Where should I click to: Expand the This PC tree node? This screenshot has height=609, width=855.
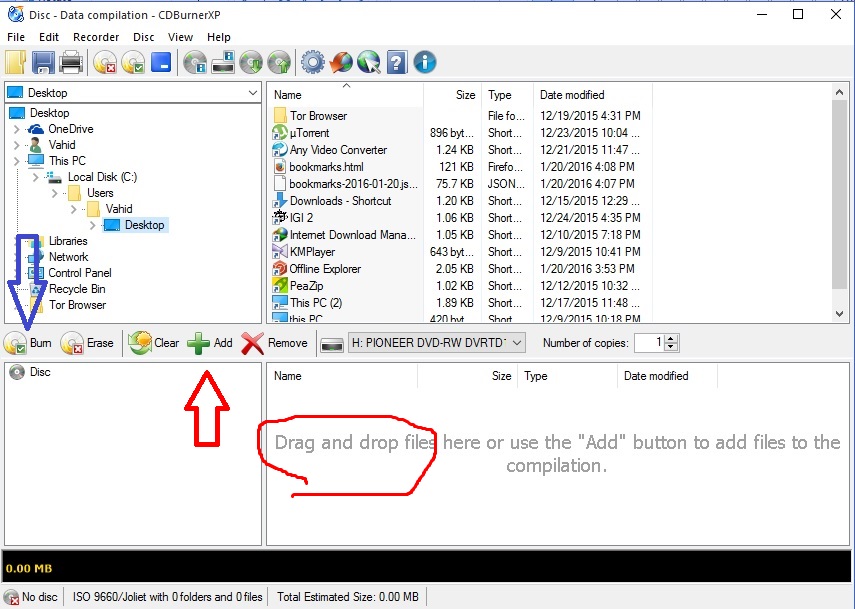[16, 161]
